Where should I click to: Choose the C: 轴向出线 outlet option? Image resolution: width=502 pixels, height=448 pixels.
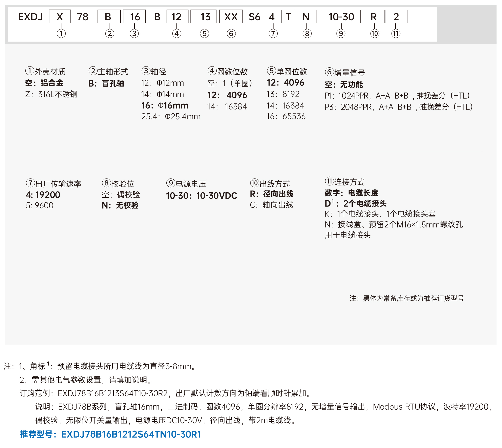(x=271, y=205)
